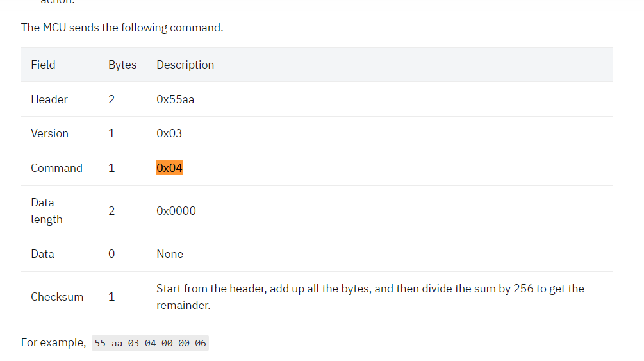This screenshot has height=361, width=644.
Task: Select the Version field cell
Action: tap(50, 133)
